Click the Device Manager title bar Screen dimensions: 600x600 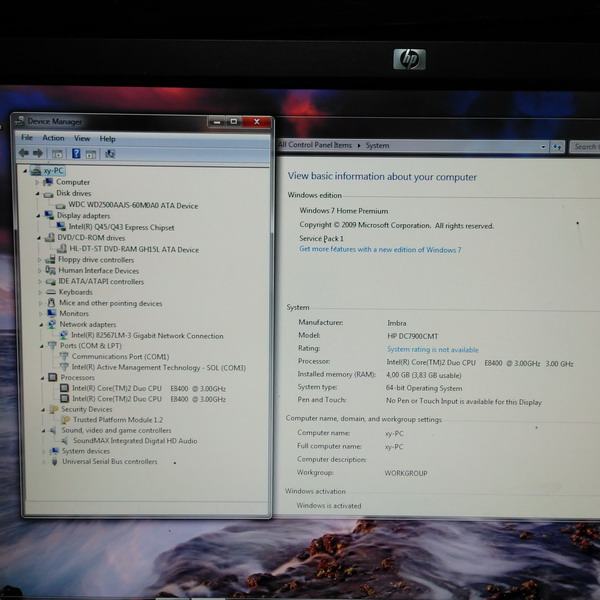111,122
